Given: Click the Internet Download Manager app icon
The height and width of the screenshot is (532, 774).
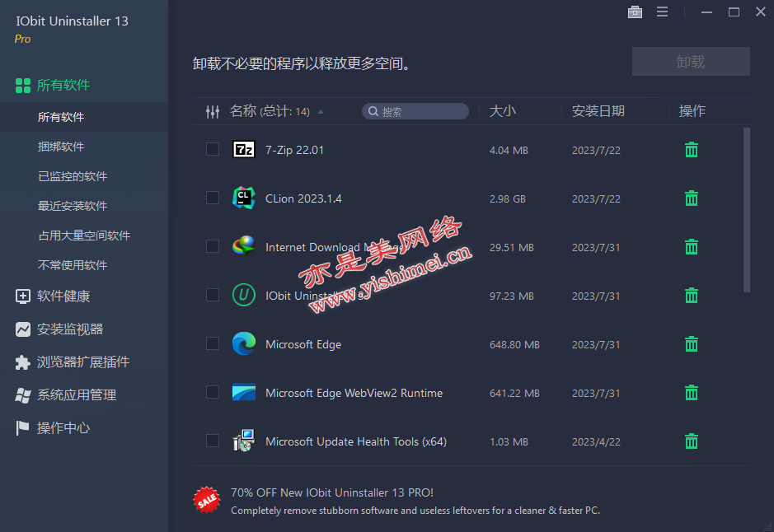Looking at the screenshot, I should click(244, 246).
